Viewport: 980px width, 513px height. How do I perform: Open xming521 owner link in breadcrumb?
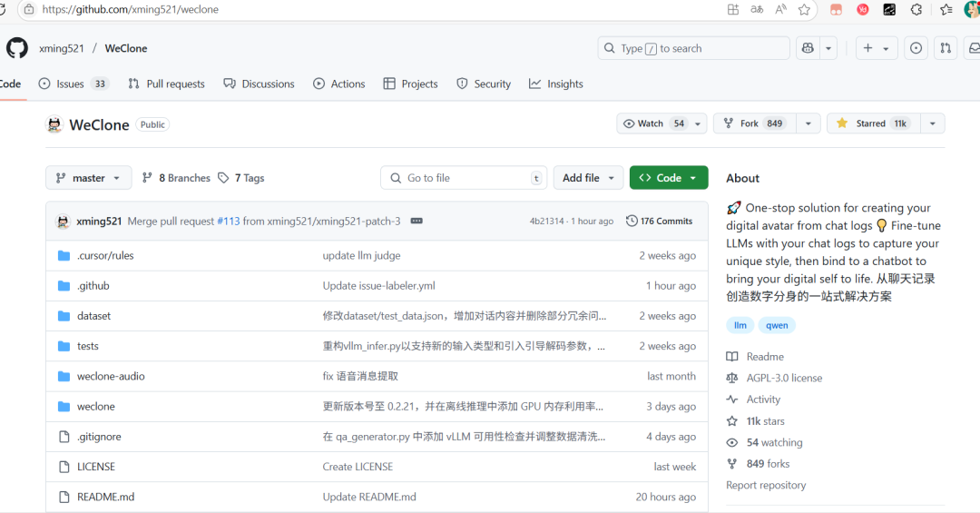[62, 48]
